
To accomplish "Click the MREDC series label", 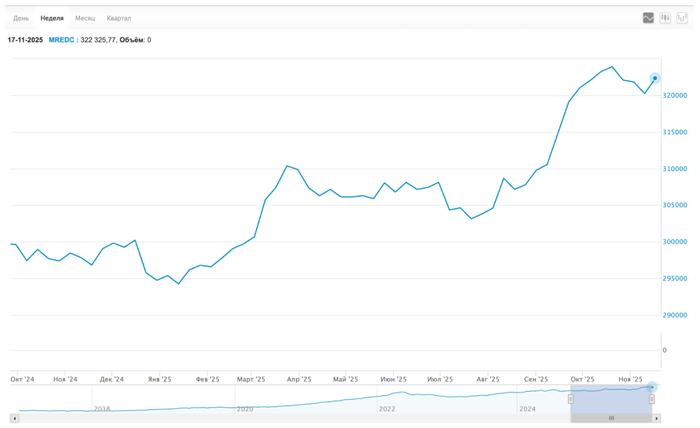I will pyautogui.click(x=61, y=40).
